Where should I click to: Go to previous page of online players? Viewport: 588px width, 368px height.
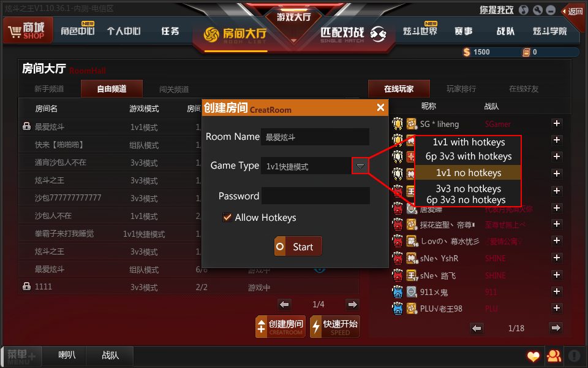pyautogui.click(x=477, y=328)
